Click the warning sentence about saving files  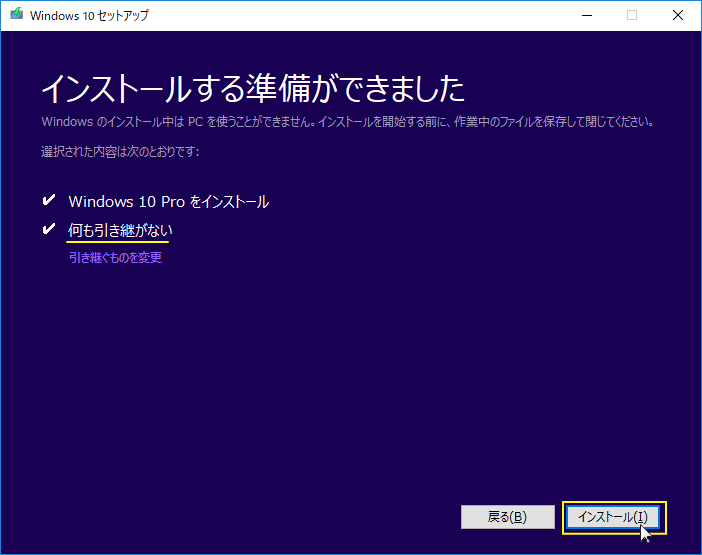[348, 122]
